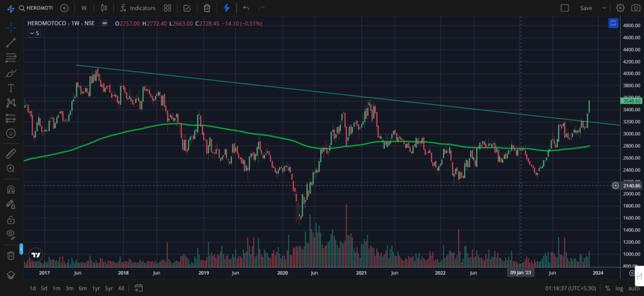
Task: Select the zoom in tool
Action: (11, 168)
